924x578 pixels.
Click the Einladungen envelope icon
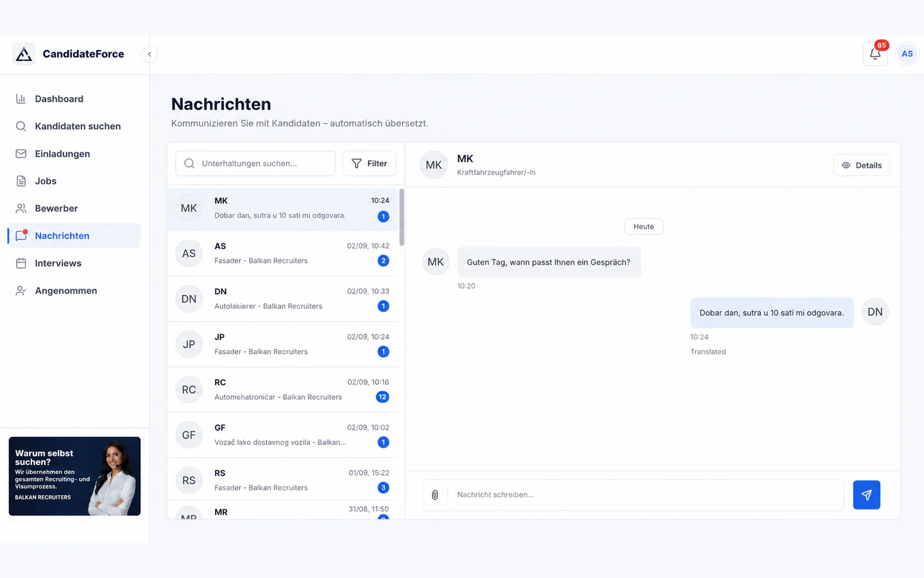click(x=21, y=154)
